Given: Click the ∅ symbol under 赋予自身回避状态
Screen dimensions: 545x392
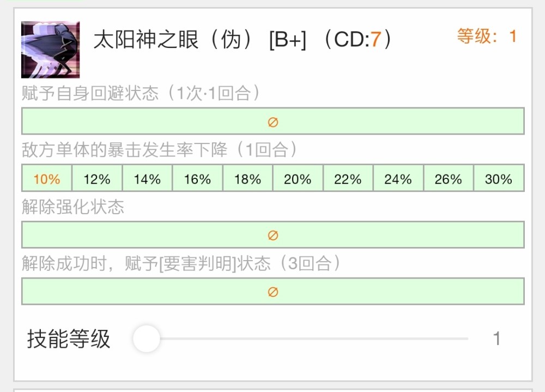Looking at the screenshot, I should coord(273,122).
